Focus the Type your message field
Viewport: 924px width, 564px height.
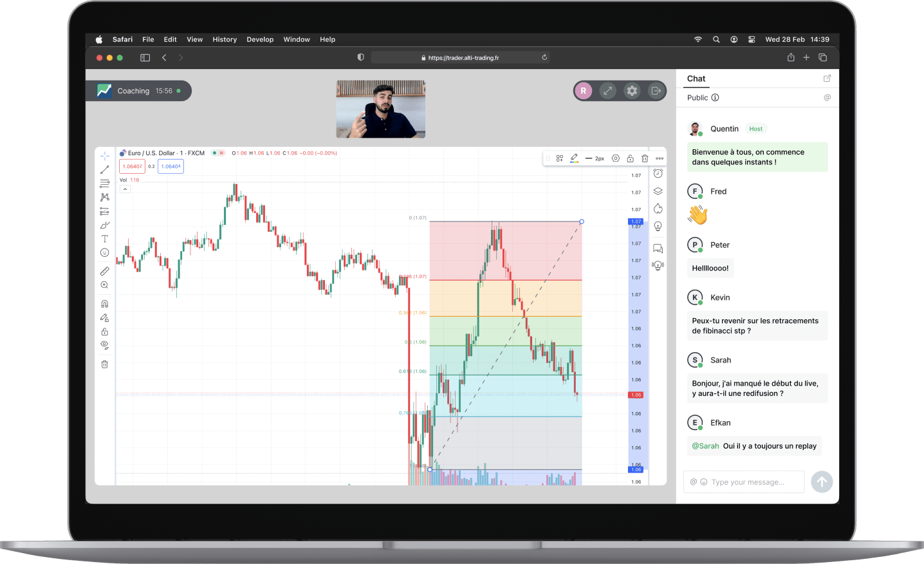(748, 482)
